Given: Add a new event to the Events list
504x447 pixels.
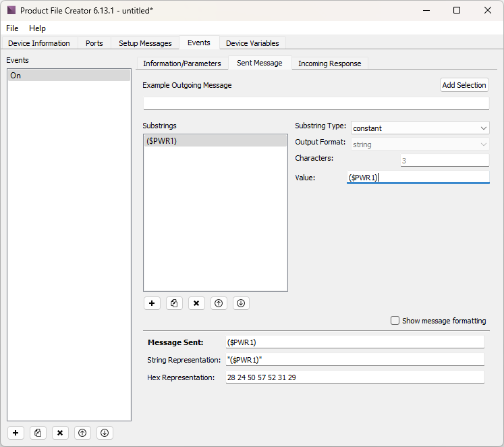Looking at the screenshot, I should click(x=16, y=433).
